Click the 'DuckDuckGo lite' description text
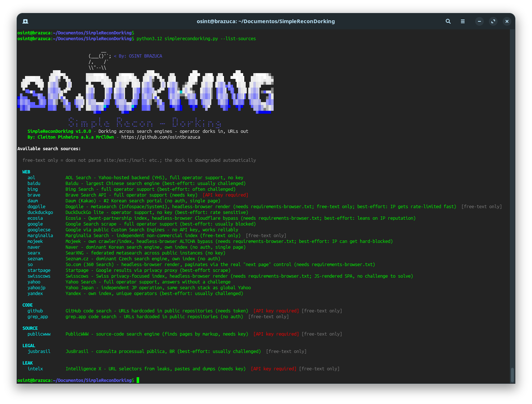532x404 pixels. pos(157,212)
